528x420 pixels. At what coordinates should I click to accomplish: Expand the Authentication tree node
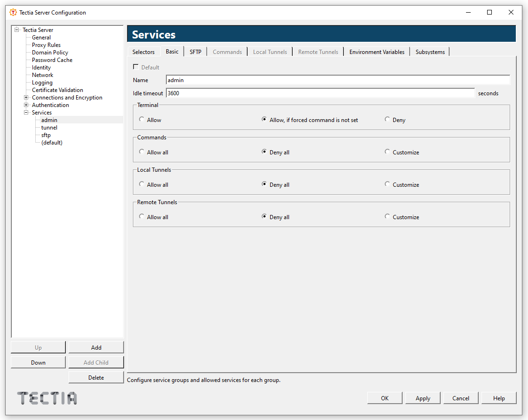click(26, 105)
